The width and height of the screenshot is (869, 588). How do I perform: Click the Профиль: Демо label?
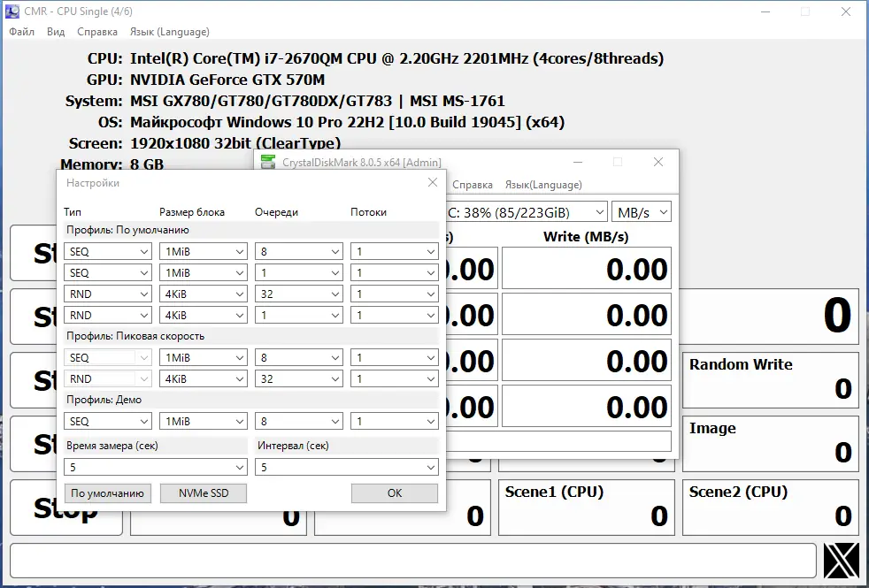coord(104,400)
